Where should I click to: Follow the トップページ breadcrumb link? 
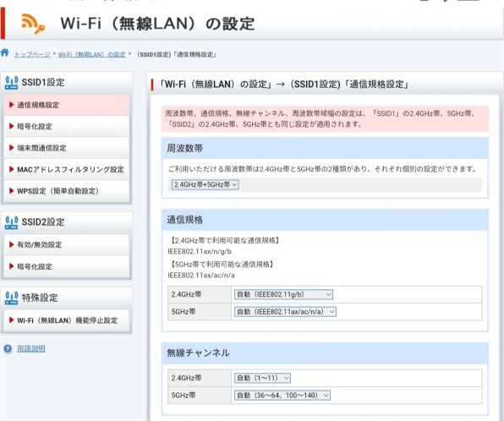(32, 54)
